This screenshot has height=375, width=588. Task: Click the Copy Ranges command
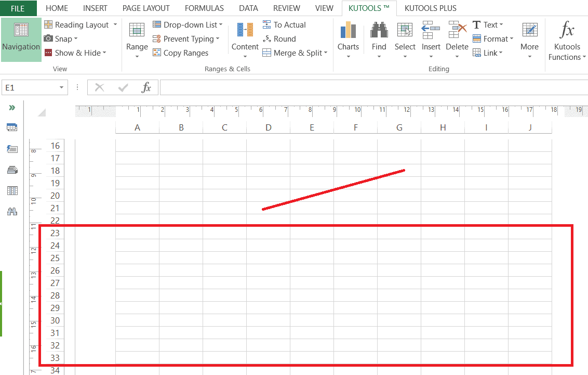(181, 53)
